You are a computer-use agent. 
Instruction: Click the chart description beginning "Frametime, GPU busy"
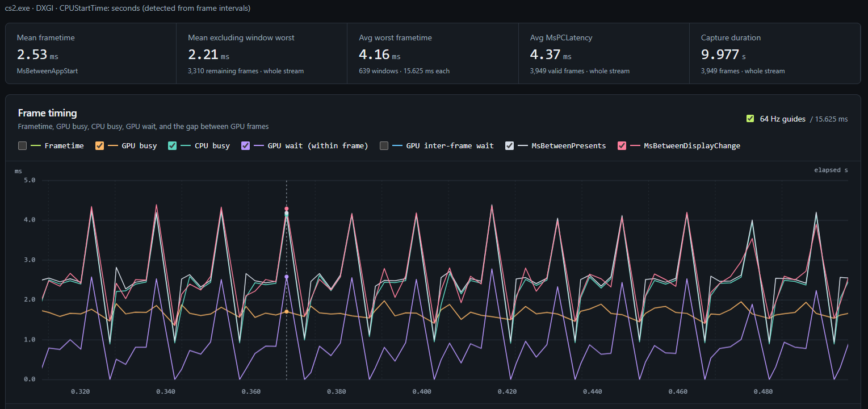point(144,126)
